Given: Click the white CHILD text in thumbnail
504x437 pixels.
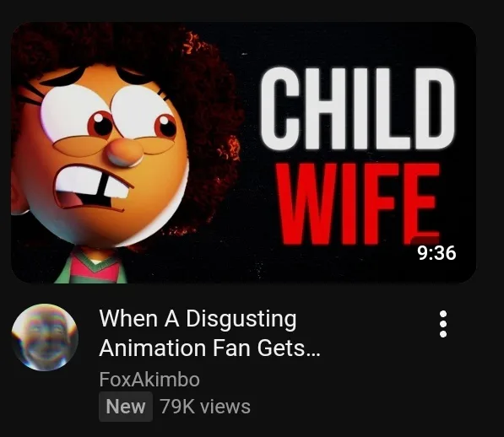Looking at the screenshot, I should 357,109.
